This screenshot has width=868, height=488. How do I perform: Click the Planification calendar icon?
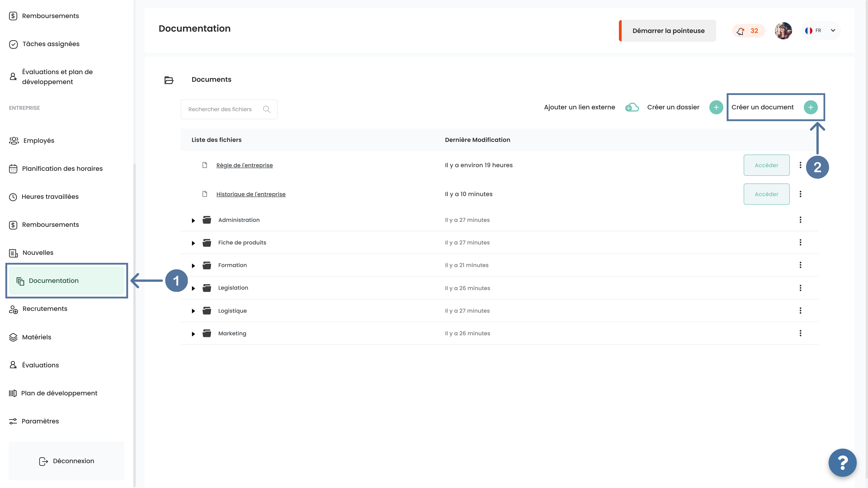13,169
